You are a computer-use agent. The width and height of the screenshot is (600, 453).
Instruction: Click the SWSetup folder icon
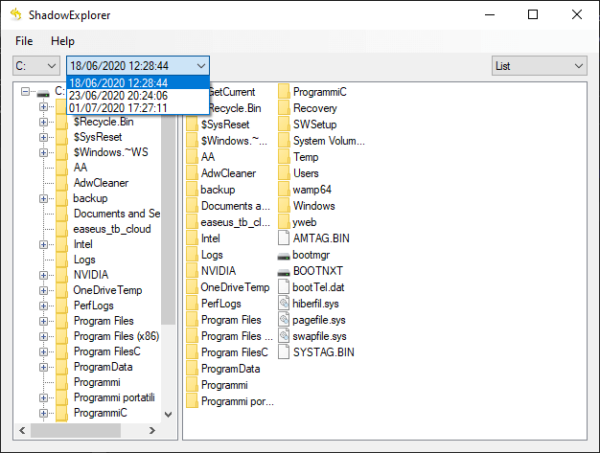pyautogui.click(x=284, y=124)
